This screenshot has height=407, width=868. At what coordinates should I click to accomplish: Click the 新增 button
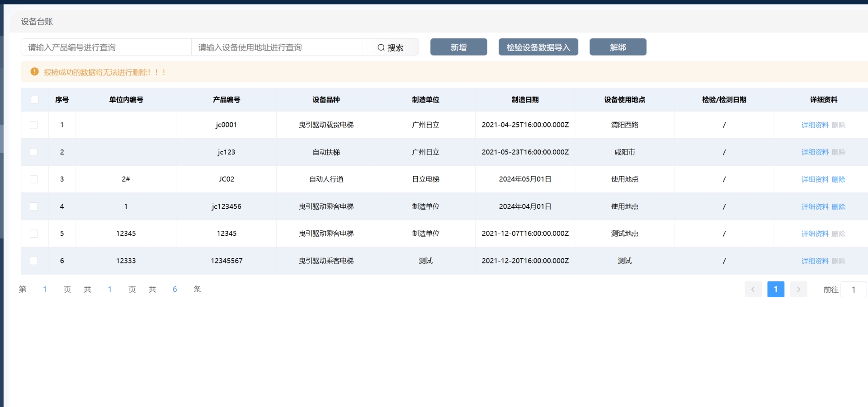pyautogui.click(x=458, y=47)
